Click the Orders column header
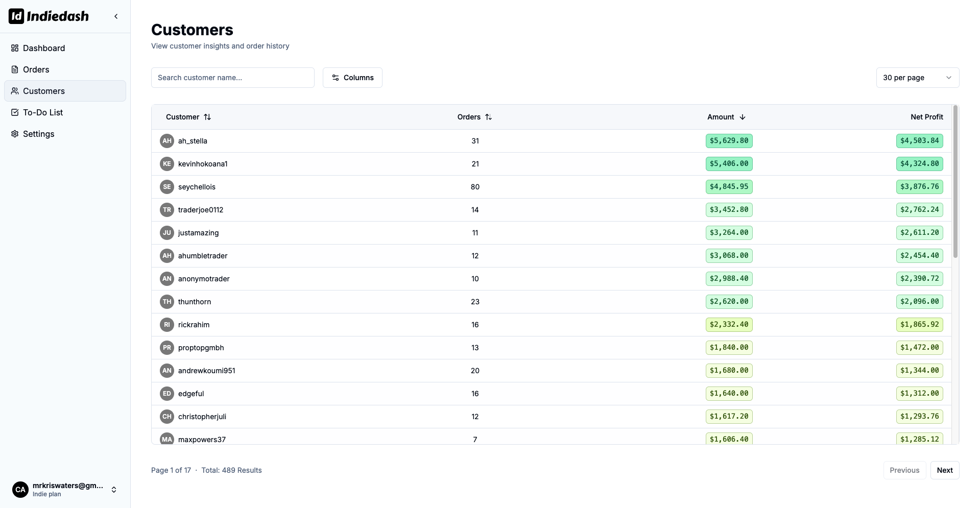 coord(475,117)
